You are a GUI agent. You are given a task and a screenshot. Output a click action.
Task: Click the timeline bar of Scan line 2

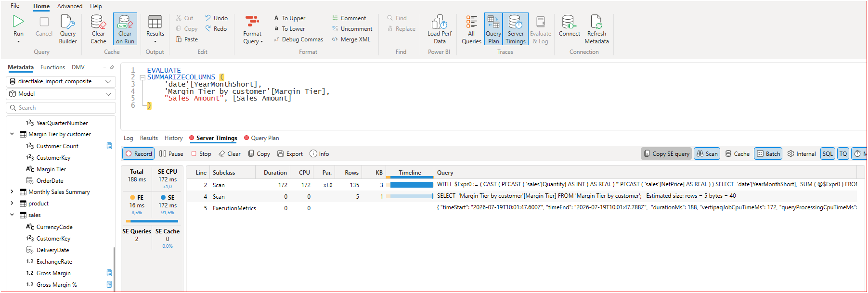tap(412, 185)
